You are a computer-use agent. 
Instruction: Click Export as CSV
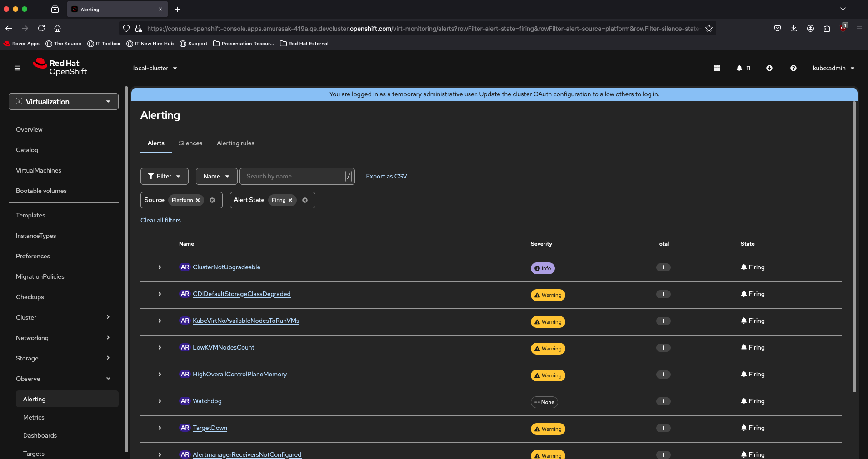[386, 176]
